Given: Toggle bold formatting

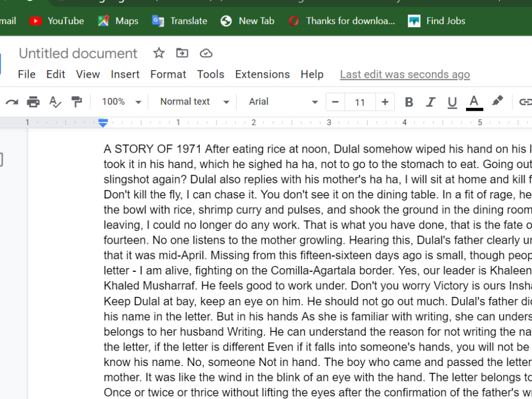Looking at the screenshot, I should point(409,102).
